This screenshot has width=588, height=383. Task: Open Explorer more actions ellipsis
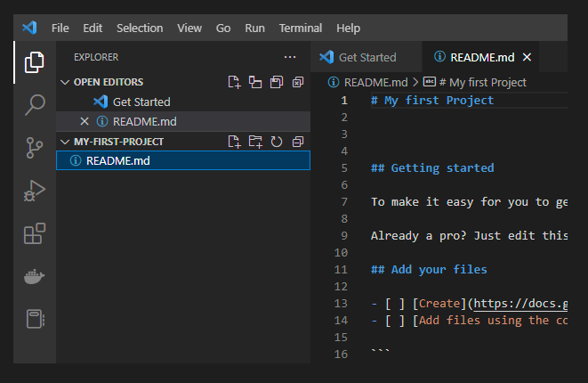coord(290,57)
